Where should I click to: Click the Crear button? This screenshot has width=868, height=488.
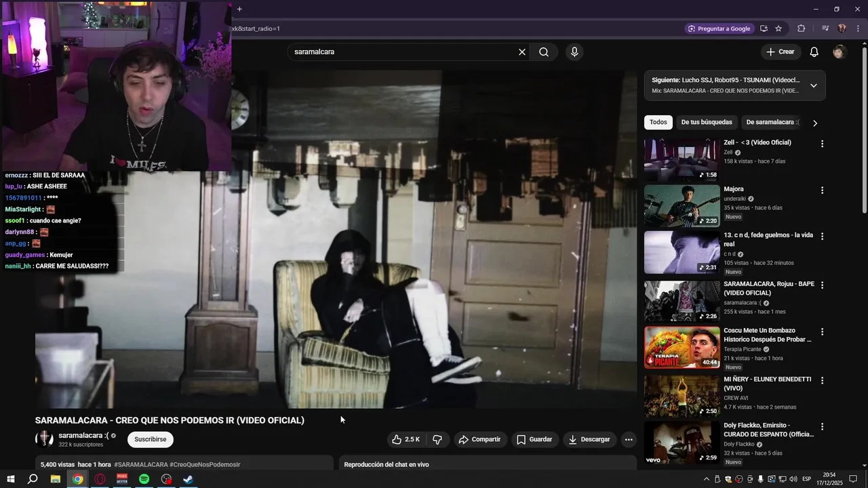coord(781,52)
